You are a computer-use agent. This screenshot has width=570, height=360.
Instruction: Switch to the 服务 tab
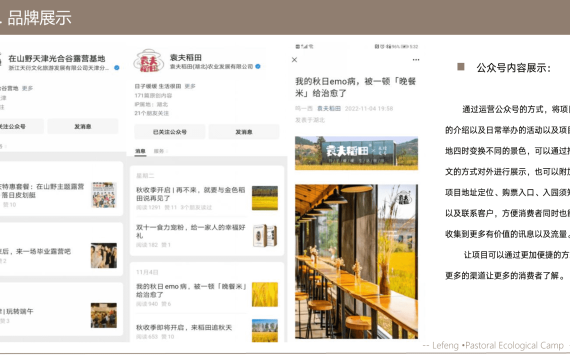pos(158,151)
